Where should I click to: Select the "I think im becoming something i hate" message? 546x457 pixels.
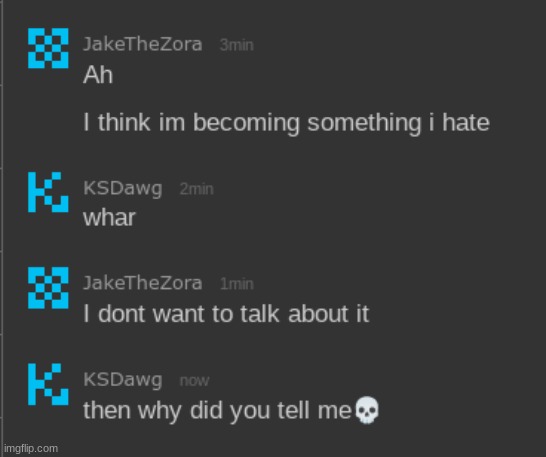click(x=286, y=123)
